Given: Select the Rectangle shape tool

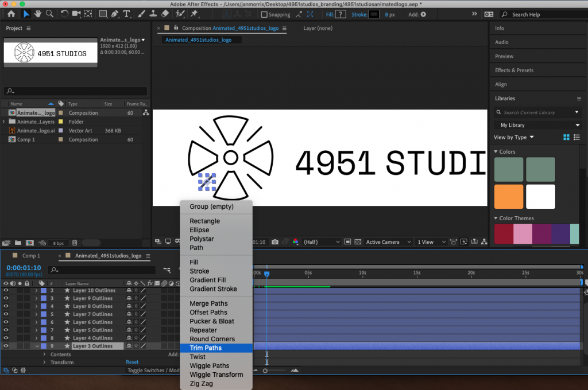Looking at the screenshot, I should click(x=102, y=14).
